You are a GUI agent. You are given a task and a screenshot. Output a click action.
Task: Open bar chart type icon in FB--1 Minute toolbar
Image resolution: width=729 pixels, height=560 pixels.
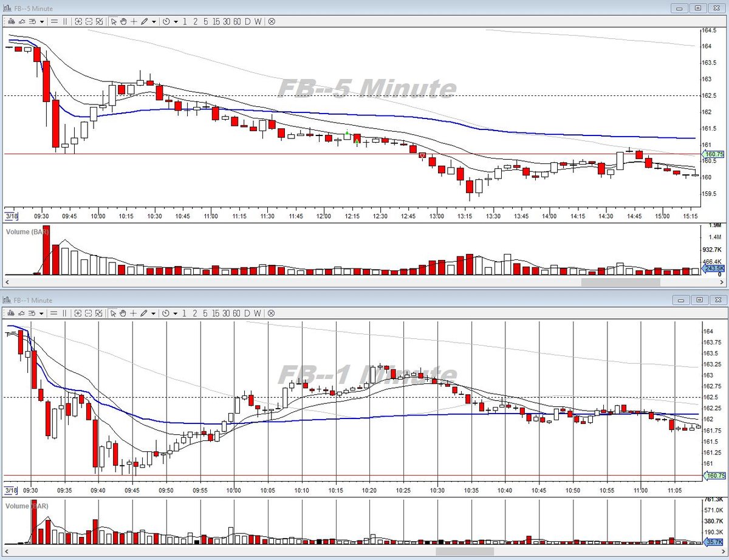11,313
